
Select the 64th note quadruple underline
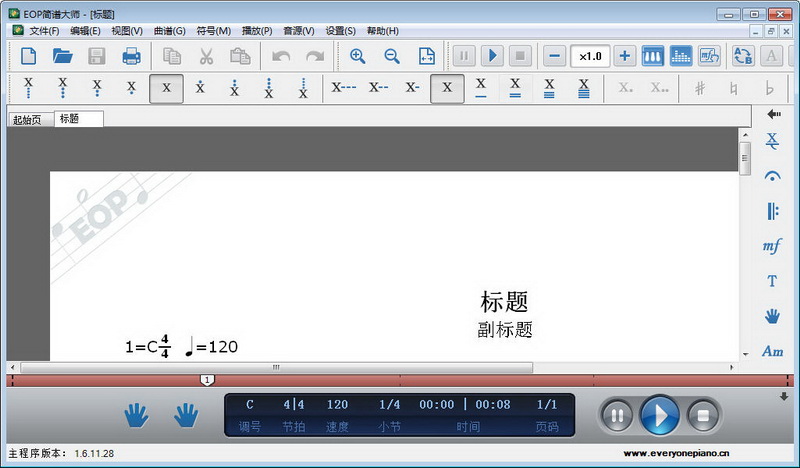(x=584, y=88)
